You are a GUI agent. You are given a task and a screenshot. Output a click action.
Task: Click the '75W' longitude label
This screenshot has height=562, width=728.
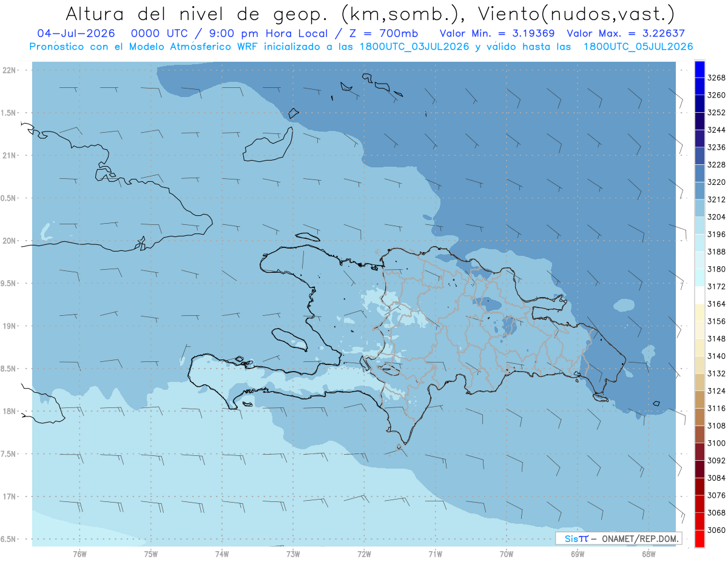(150, 554)
